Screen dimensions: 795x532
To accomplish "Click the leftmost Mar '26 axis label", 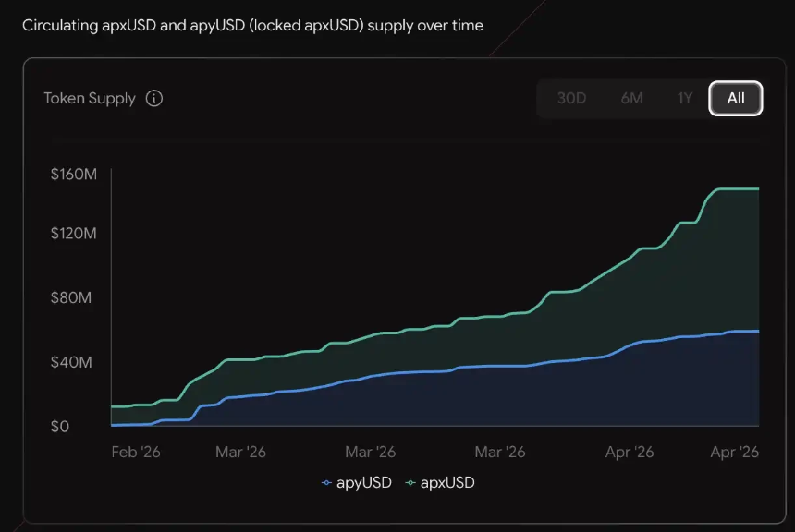I will tap(240, 452).
